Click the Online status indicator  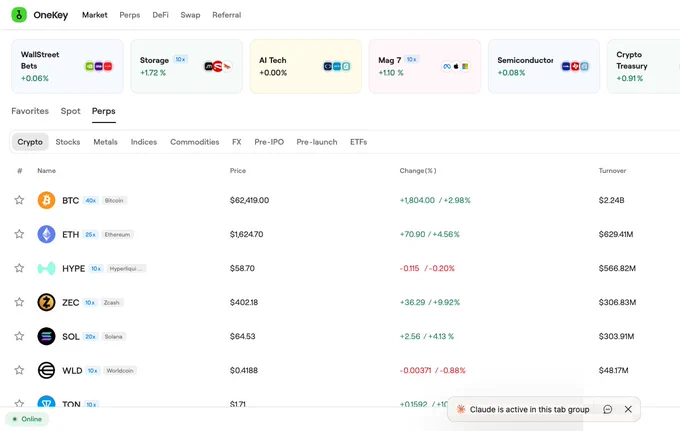pyautogui.click(x=27, y=419)
